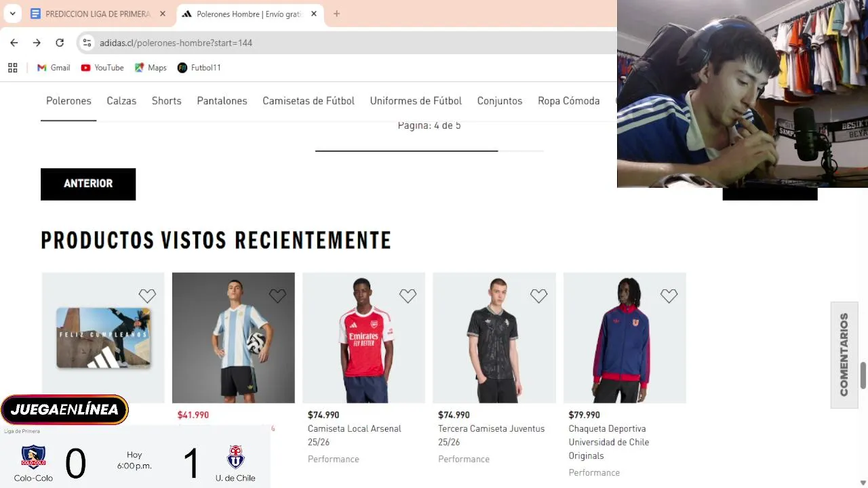Switch to PREDICCION LIGA DE PRIMERA tab
The image size is (868, 488).
(98, 14)
